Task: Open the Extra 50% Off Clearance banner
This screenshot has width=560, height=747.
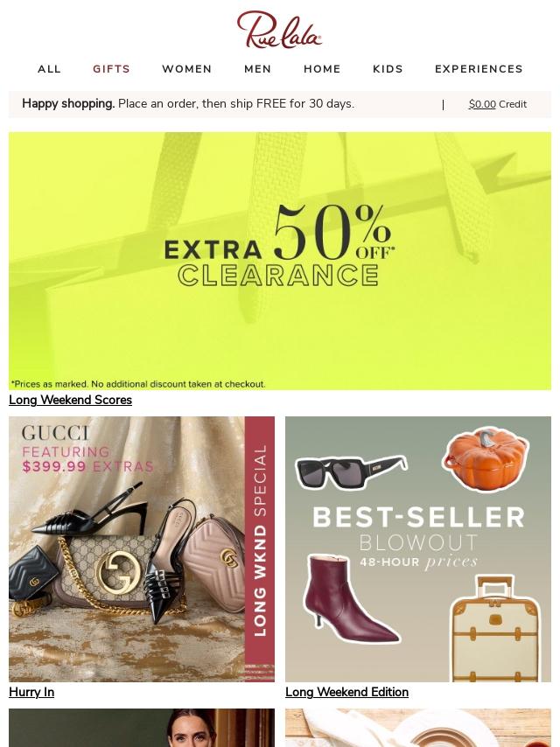Action: (280, 261)
